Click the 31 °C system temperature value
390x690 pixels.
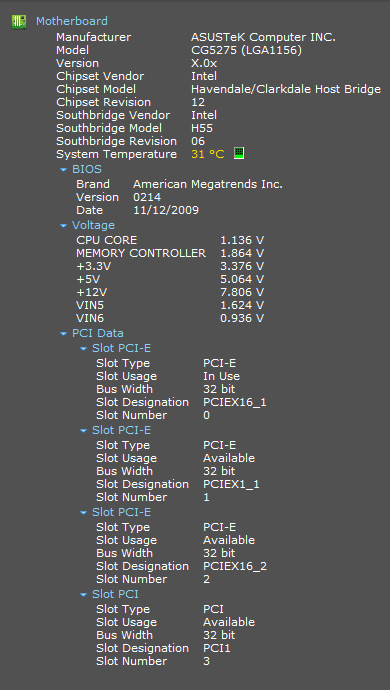pos(208,154)
